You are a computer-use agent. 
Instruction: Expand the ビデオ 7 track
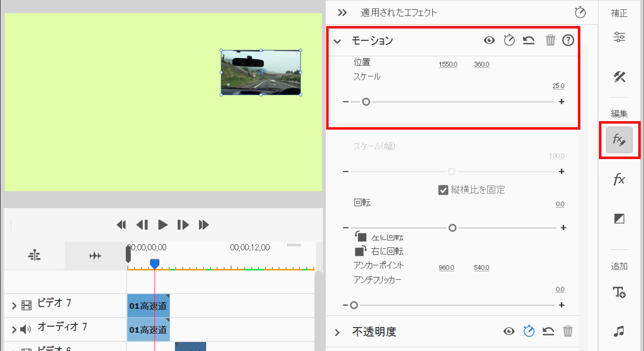pyautogui.click(x=14, y=306)
